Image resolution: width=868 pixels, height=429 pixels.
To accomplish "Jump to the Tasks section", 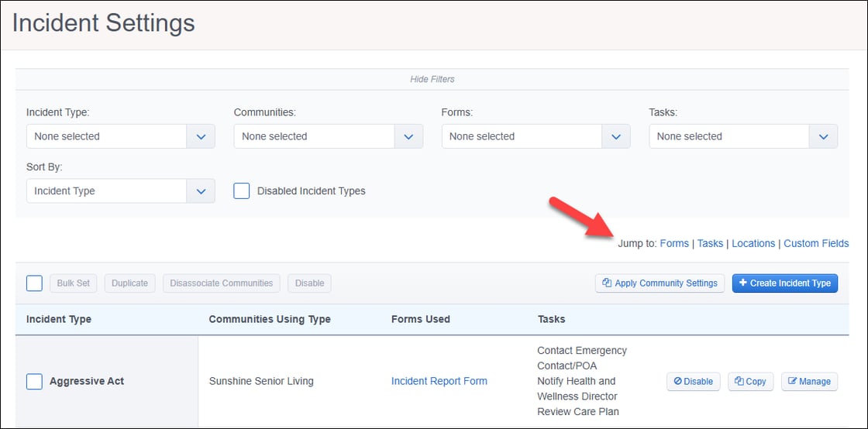I will pyautogui.click(x=710, y=243).
